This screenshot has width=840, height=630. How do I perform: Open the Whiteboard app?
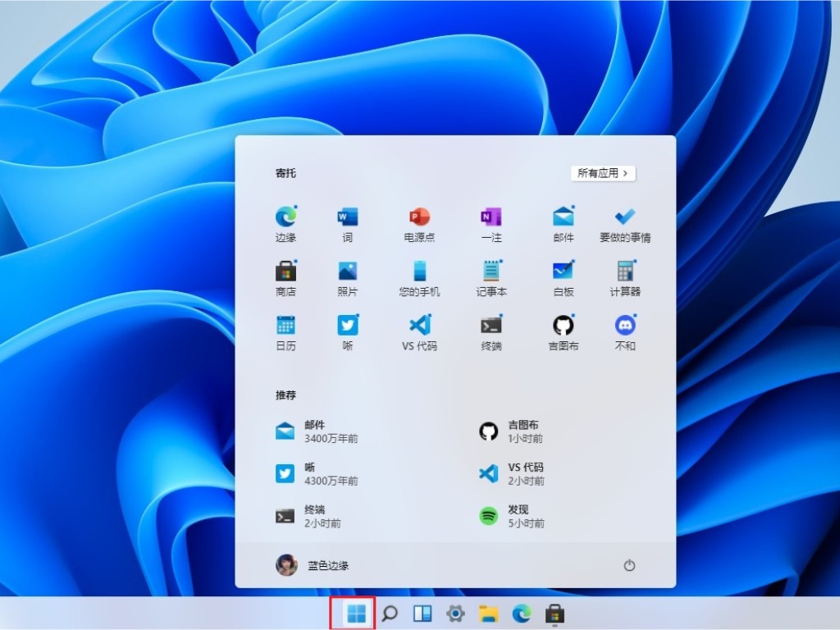(x=563, y=271)
